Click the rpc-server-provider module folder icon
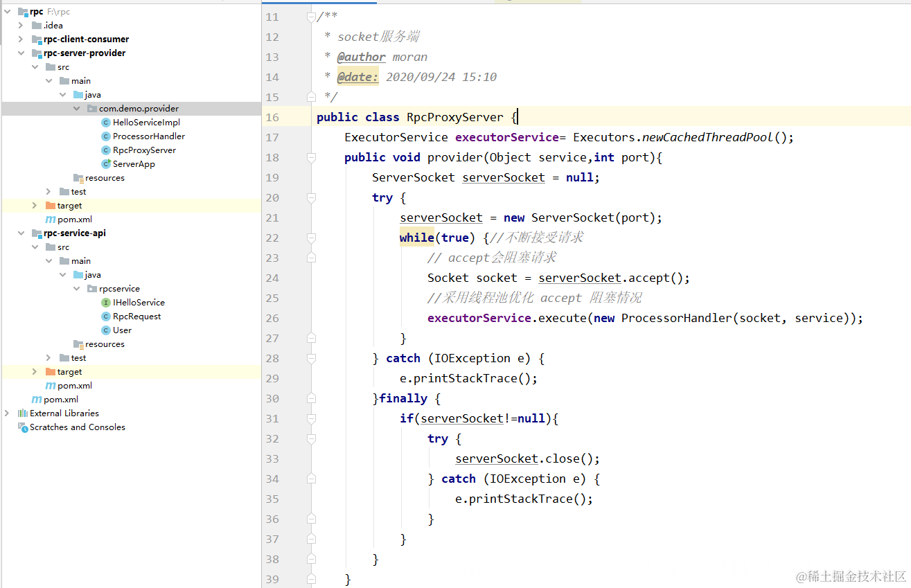 click(37, 53)
